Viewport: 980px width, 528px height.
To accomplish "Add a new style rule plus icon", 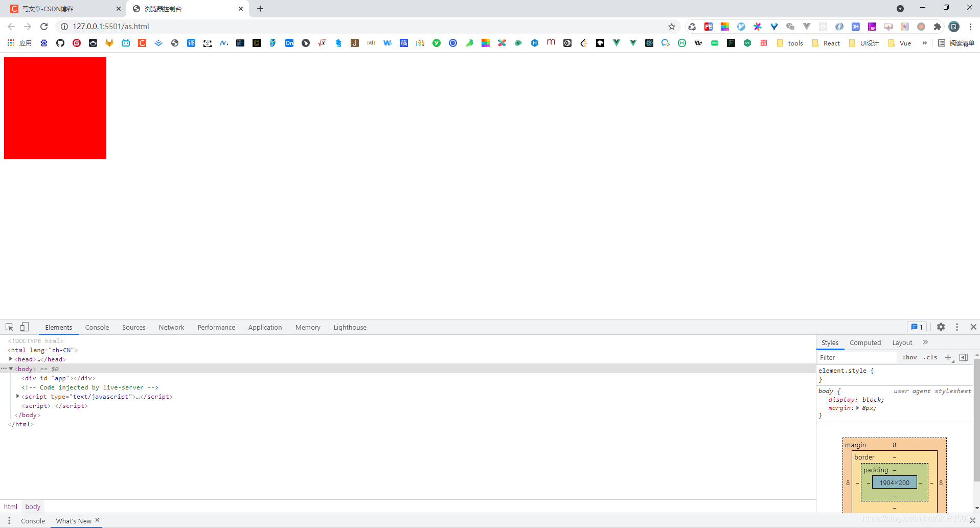I will pyautogui.click(x=948, y=357).
